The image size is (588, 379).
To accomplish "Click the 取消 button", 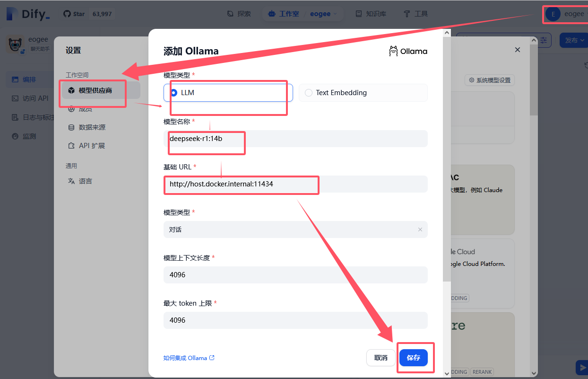I will tap(381, 358).
